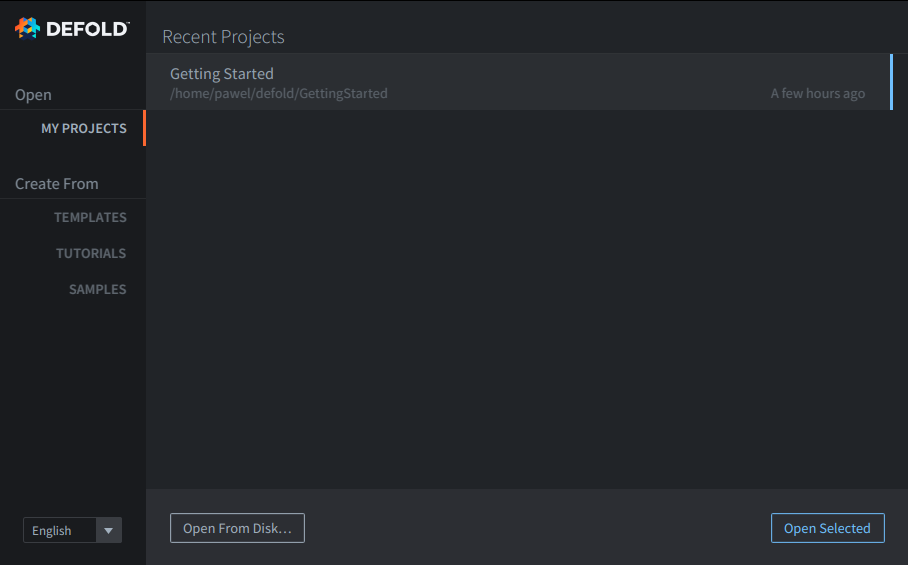Open the English language selector
The height and width of the screenshot is (565, 908).
[x=72, y=530]
